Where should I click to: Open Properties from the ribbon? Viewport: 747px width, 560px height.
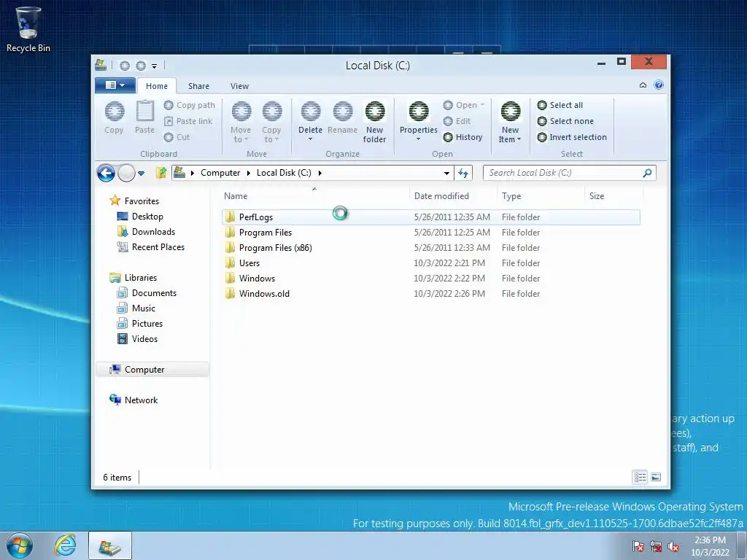pos(419,116)
